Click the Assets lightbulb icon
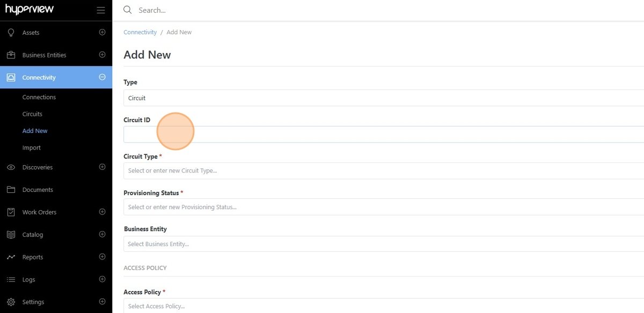This screenshot has width=644, height=313. tap(11, 33)
